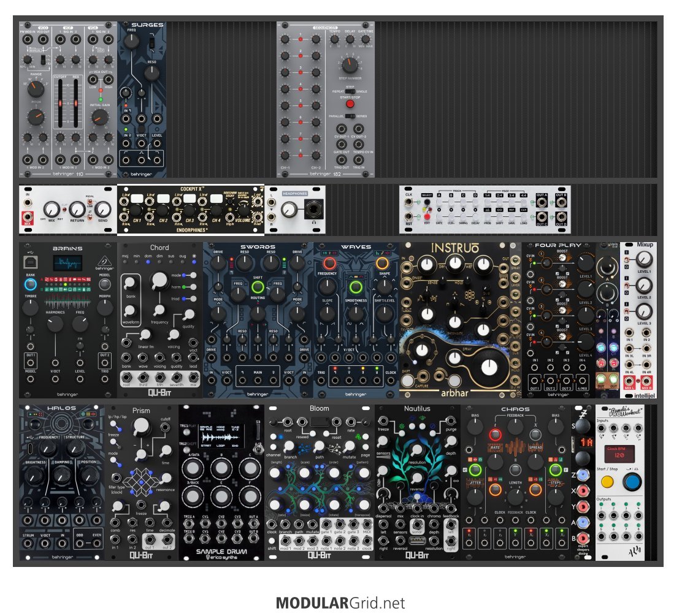Click the blue BANK button on Brains
Image resolution: width=682 pixels, height=616 pixels.
[x=31, y=284]
